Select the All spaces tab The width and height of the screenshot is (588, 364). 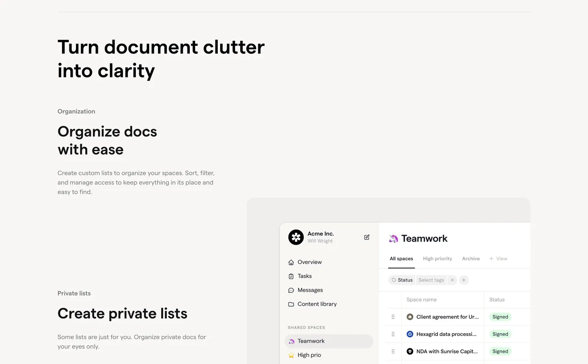[401, 258]
